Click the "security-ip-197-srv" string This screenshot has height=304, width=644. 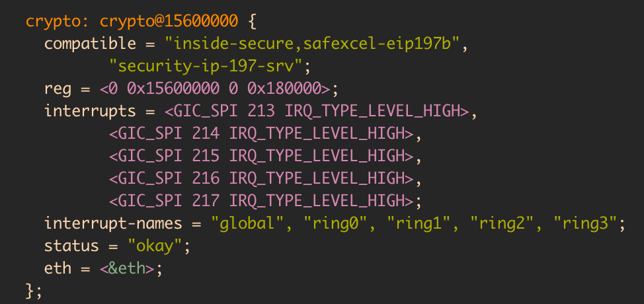coord(206,66)
